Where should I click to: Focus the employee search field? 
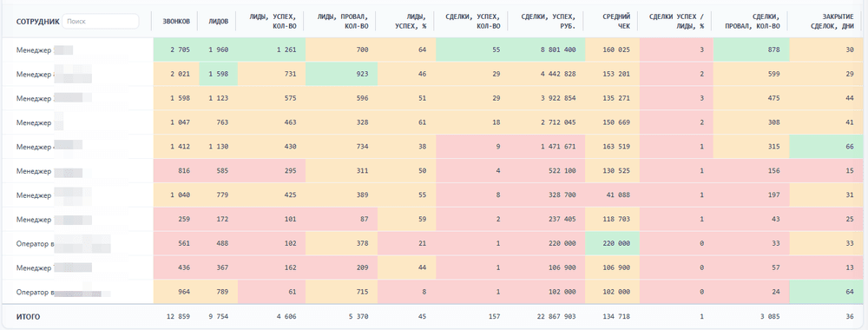pos(100,21)
